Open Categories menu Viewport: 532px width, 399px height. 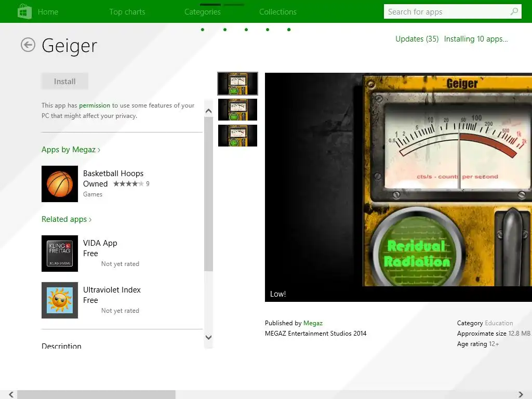coord(203,12)
